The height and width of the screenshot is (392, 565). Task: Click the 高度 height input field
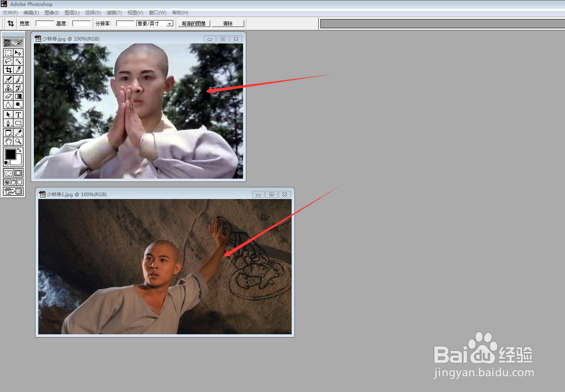click(81, 23)
